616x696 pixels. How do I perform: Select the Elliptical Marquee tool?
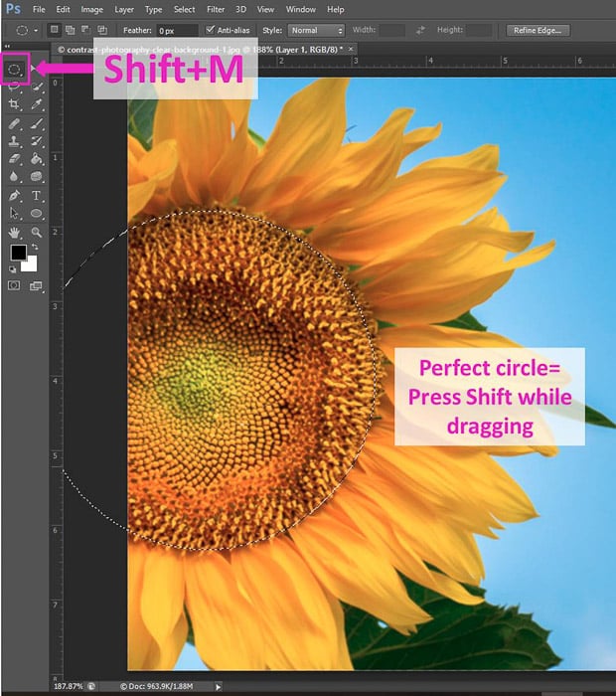pyautogui.click(x=14, y=70)
